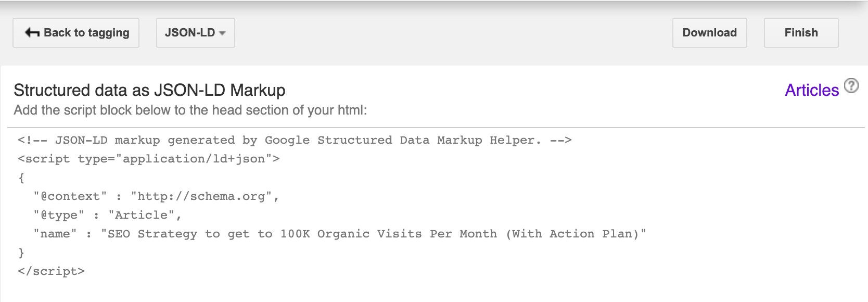The height and width of the screenshot is (302, 868).
Task: Click the JSON-LD dropdown caret arrow
Action: [222, 33]
